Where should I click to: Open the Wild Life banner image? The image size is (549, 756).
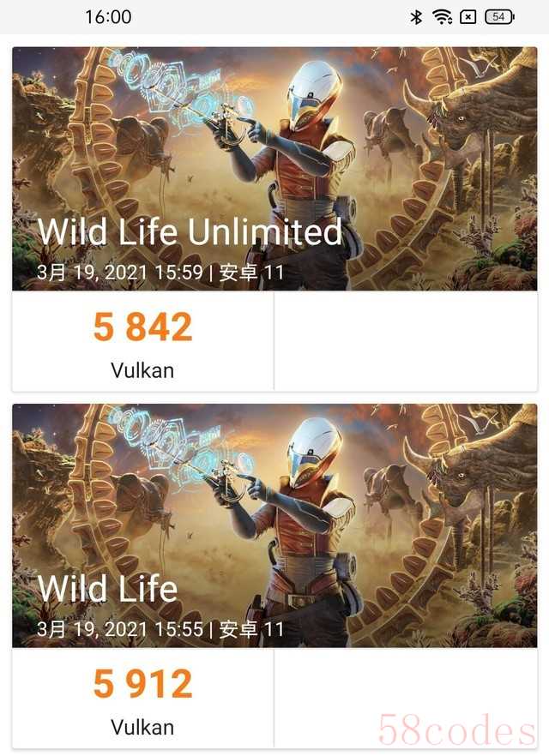[x=274, y=525]
